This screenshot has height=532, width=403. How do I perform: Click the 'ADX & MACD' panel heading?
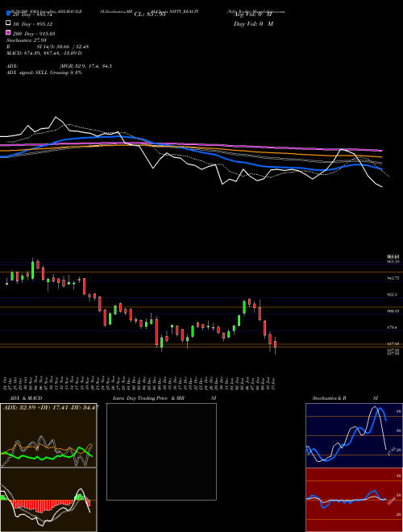pos(26,398)
